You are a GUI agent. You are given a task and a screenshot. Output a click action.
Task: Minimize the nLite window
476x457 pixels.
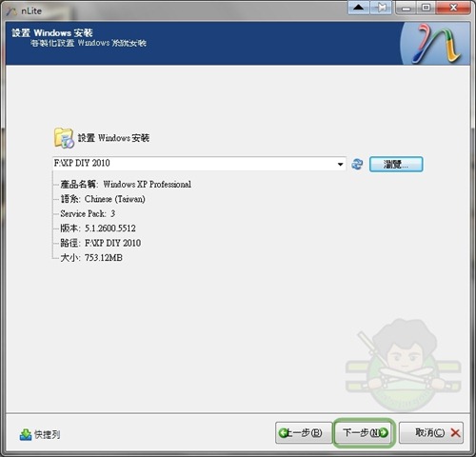coord(407,8)
